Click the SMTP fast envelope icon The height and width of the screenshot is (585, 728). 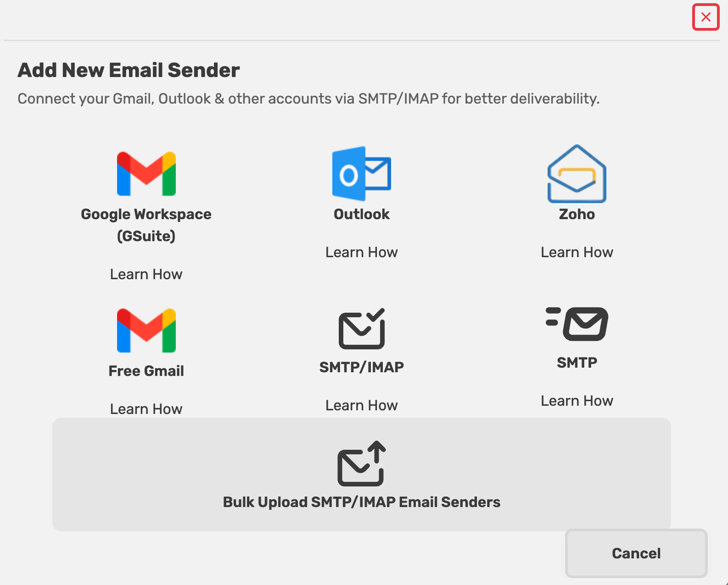click(577, 324)
